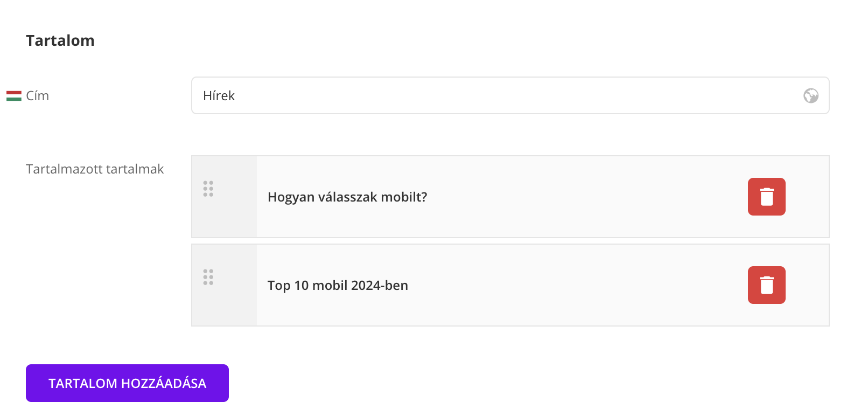Click the Hungarian flag icon beside Cím

(14, 96)
